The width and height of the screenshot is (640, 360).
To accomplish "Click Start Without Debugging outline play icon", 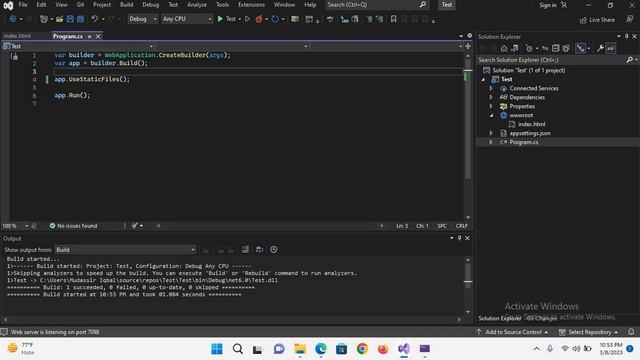I will coord(247,19).
